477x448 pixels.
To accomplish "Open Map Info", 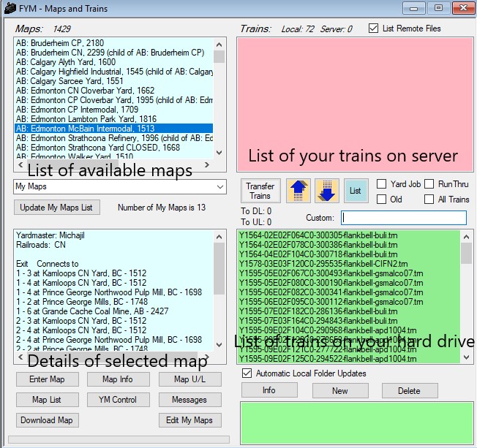I will 118,379.
